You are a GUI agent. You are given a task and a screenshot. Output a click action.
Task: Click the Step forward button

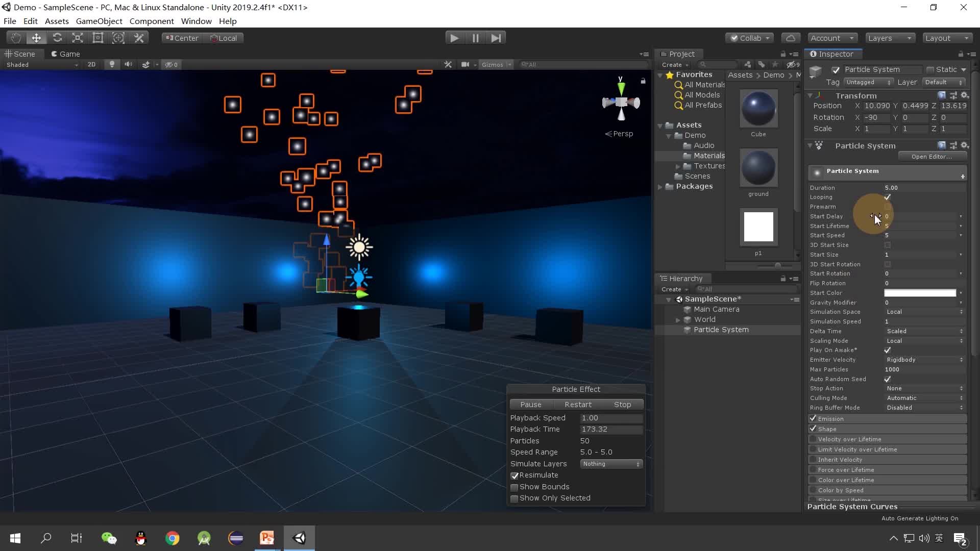tap(496, 38)
